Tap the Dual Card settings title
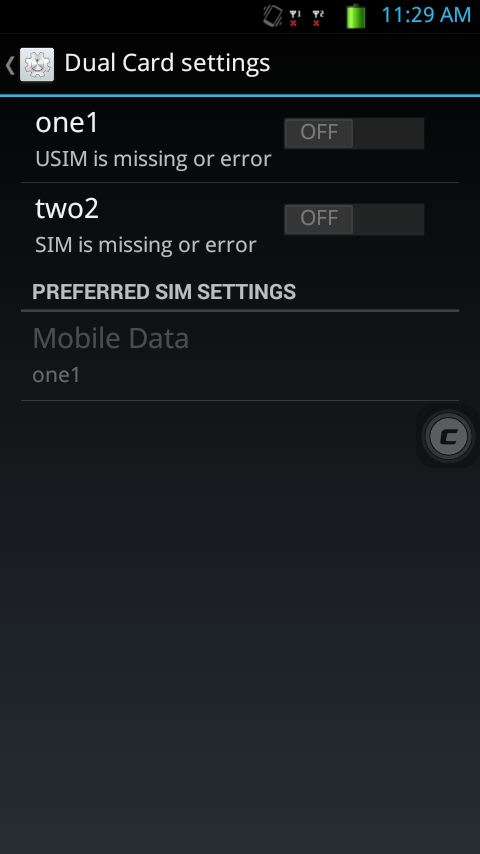This screenshot has height=854, width=480. pyautogui.click(x=167, y=63)
